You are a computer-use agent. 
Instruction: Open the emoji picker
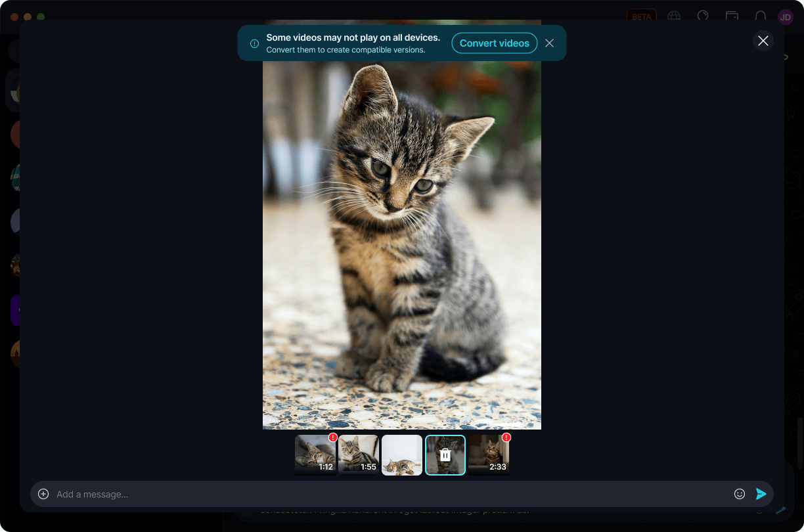(x=740, y=494)
